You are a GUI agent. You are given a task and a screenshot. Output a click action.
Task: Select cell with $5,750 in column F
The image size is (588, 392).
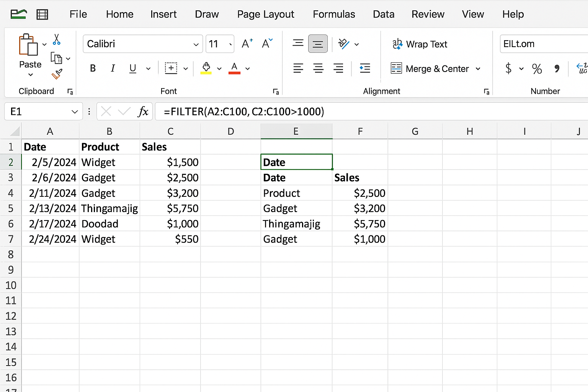(x=360, y=224)
